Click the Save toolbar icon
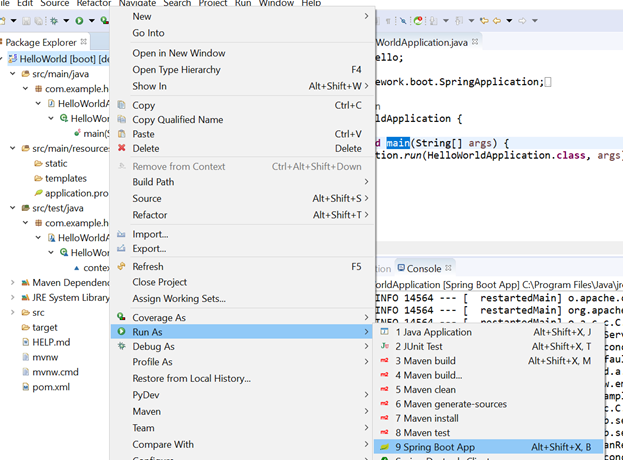Viewport: 623px width, 460px height. (x=26, y=21)
